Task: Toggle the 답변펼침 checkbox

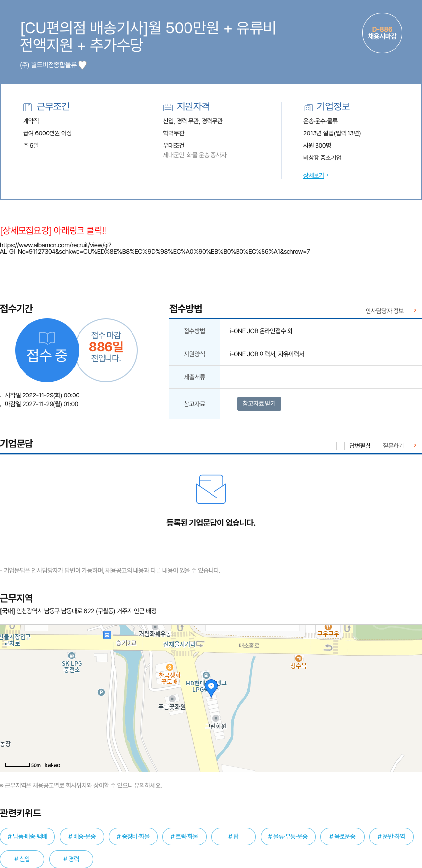Action: click(340, 446)
